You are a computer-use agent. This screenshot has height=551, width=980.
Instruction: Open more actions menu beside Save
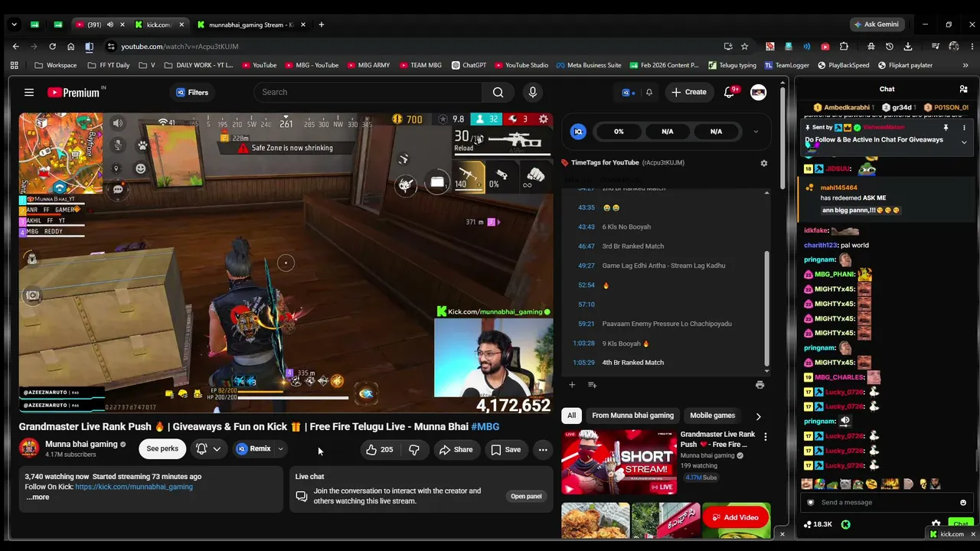click(x=543, y=449)
